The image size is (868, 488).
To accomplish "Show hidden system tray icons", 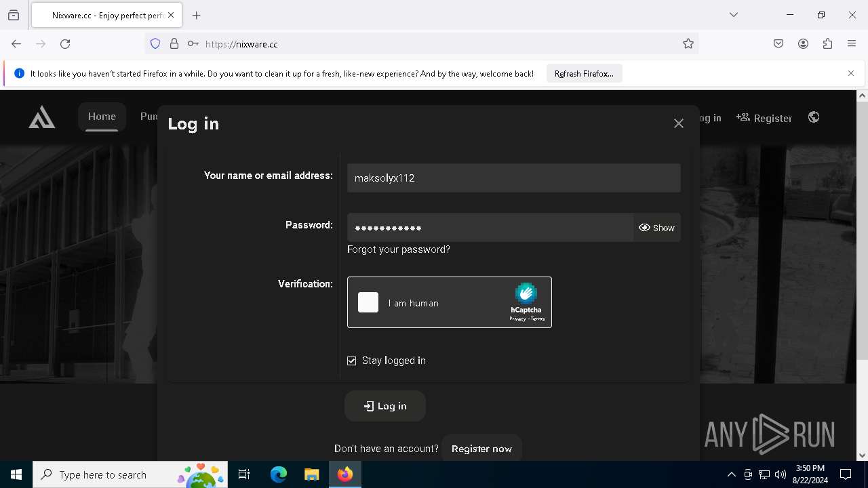I will click(731, 474).
